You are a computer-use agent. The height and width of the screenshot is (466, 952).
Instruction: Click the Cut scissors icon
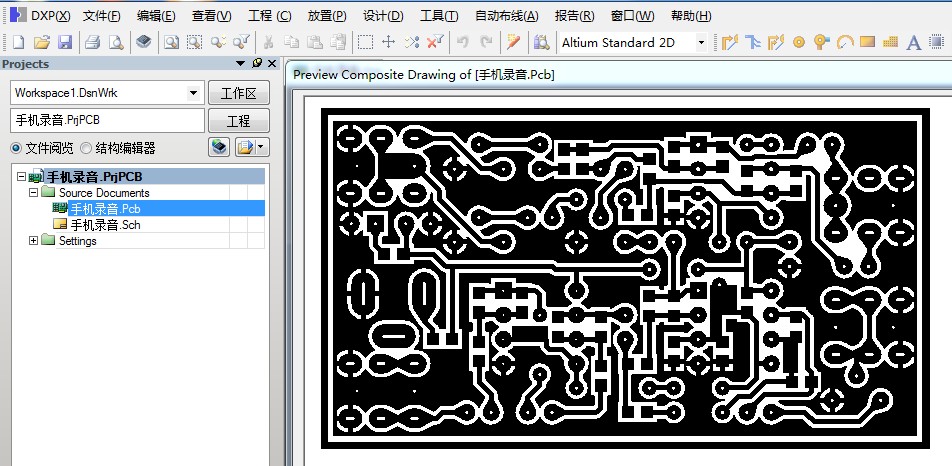click(268, 42)
